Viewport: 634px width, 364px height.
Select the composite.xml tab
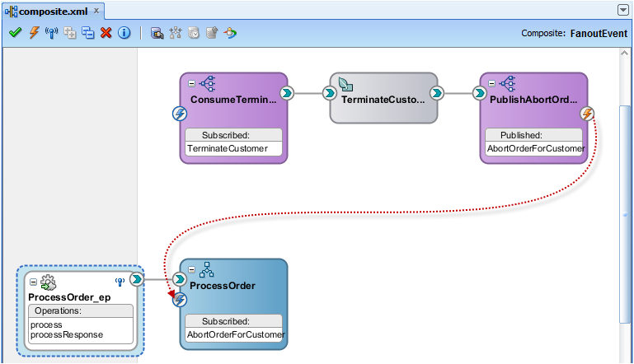[x=54, y=12]
